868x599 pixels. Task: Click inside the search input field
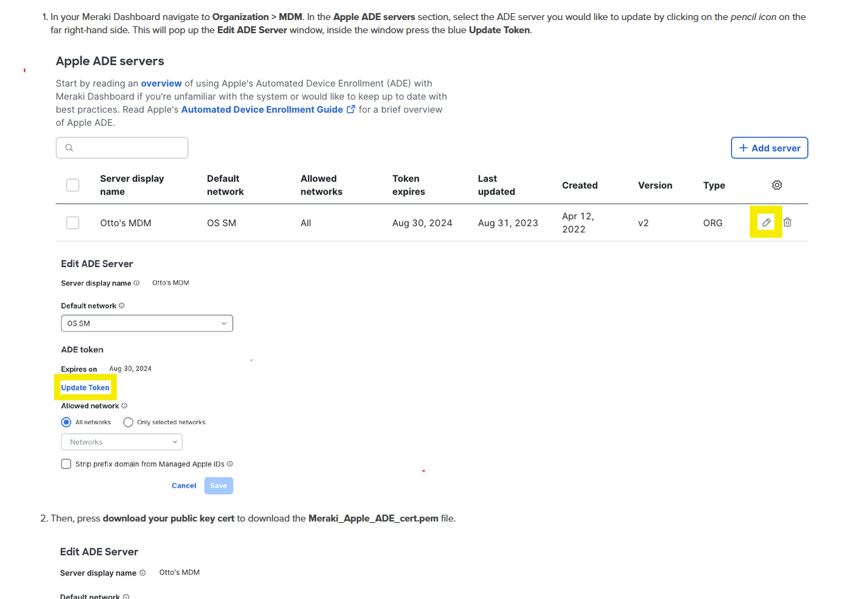point(121,147)
